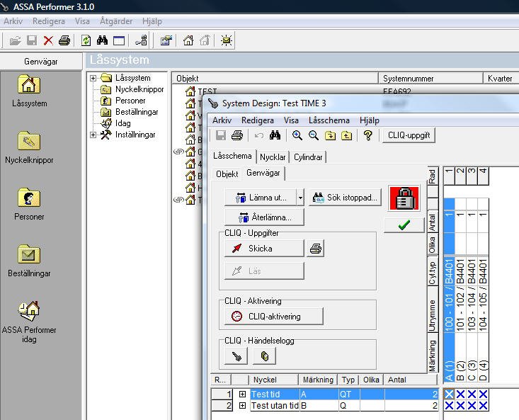Click the green refresh icon in main toolbar
The height and width of the screenshot is (420, 519).
click(86, 41)
